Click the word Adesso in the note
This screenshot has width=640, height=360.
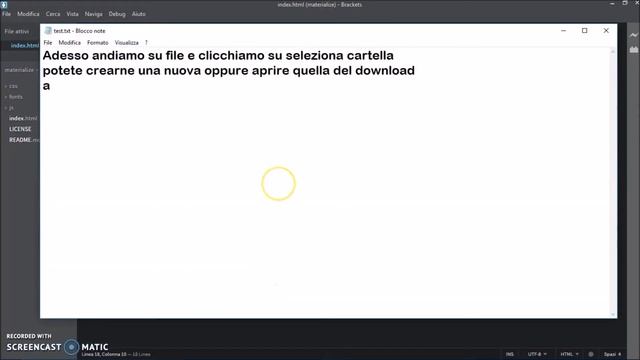pyautogui.click(x=65, y=55)
